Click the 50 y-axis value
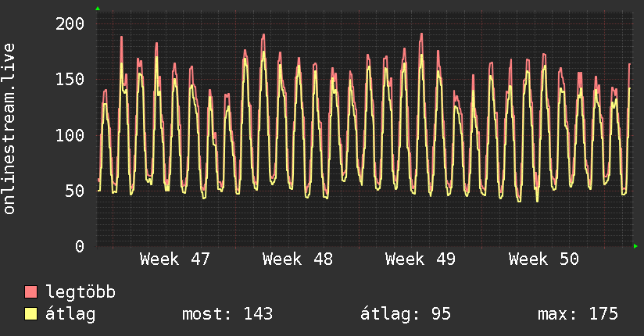 tap(75, 191)
